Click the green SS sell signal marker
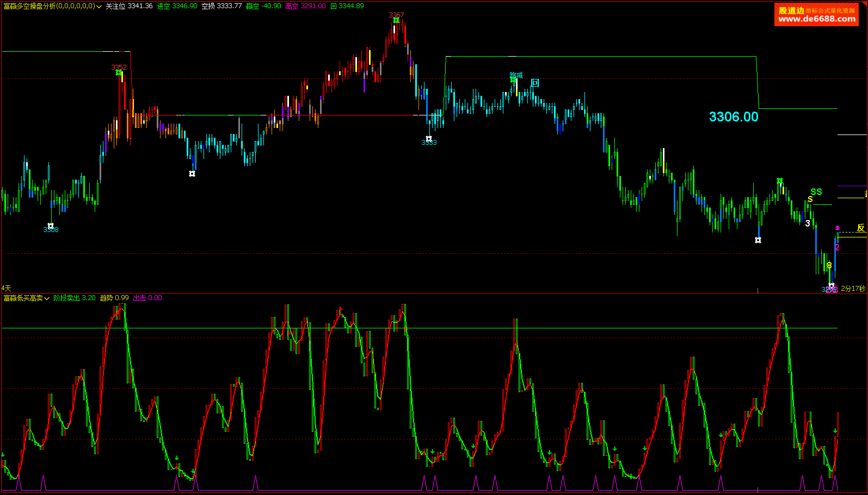This screenshot has height=495, width=868. coord(816,192)
